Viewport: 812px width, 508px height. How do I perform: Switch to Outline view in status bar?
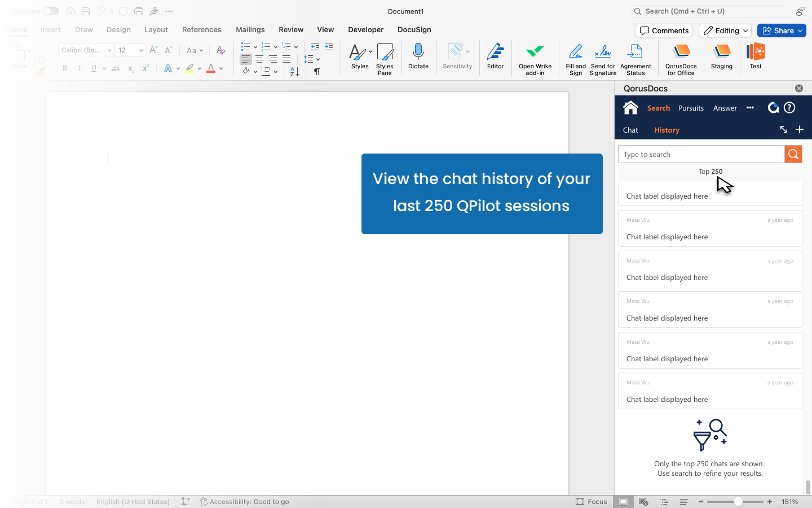(664, 501)
